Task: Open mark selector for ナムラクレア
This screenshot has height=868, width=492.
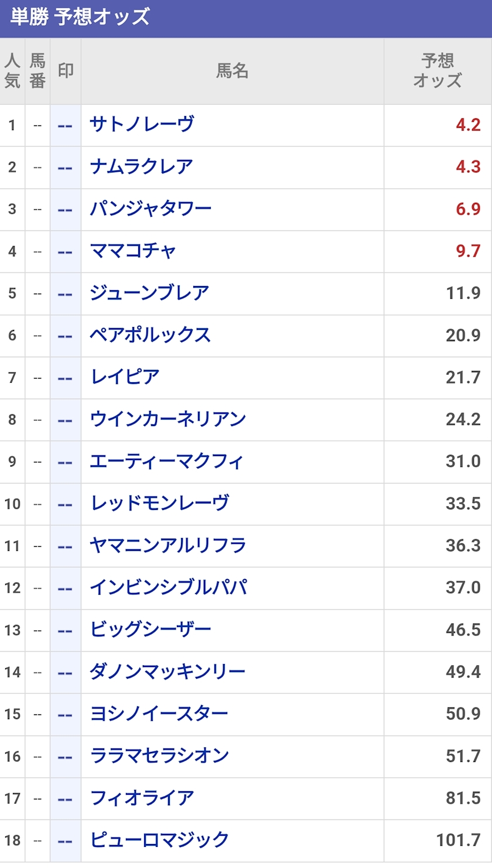Action: pos(65,168)
